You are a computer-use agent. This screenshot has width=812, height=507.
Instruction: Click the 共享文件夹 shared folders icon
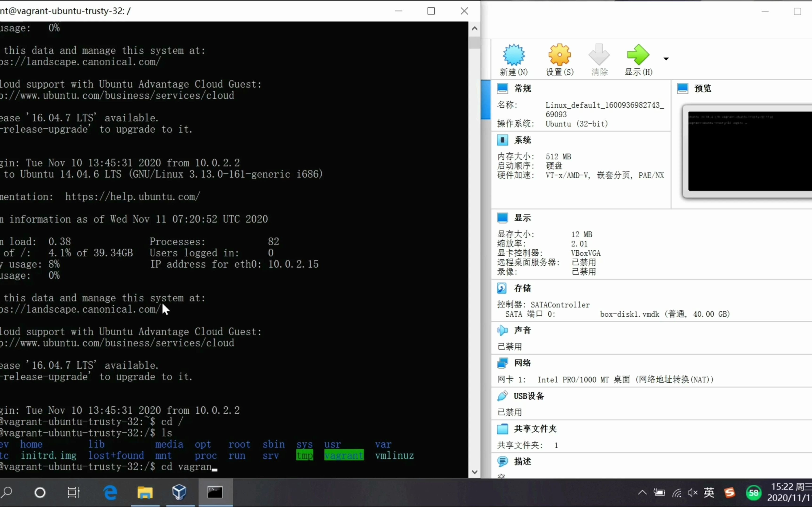[x=503, y=429]
